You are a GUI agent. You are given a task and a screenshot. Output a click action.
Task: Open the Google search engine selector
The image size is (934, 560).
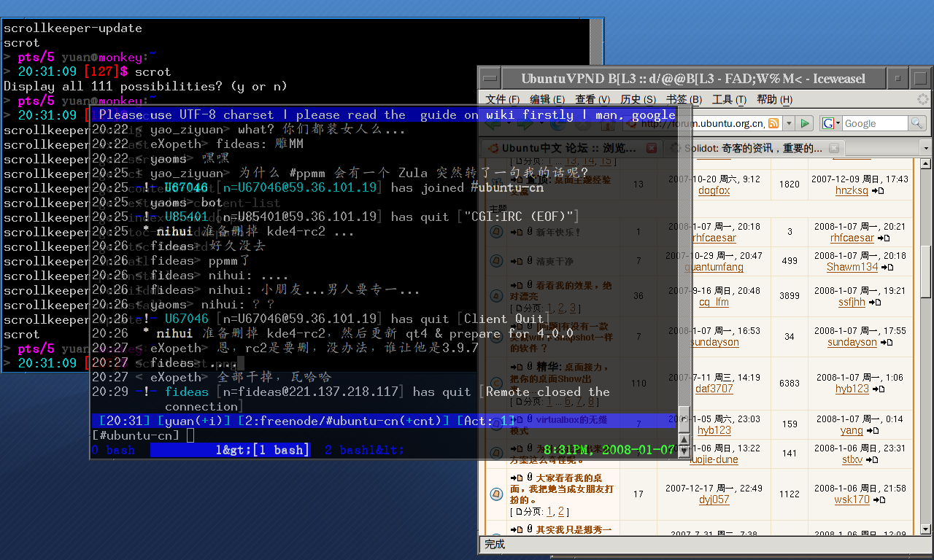point(832,123)
